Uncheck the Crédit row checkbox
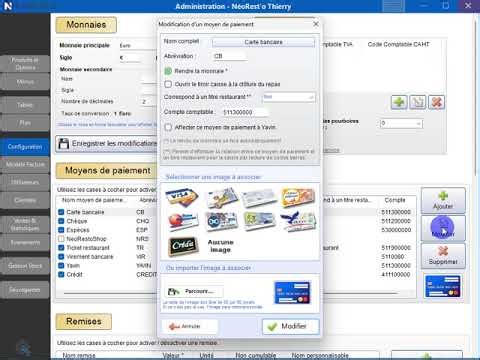The height and width of the screenshot is (360, 480). (61, 274)
